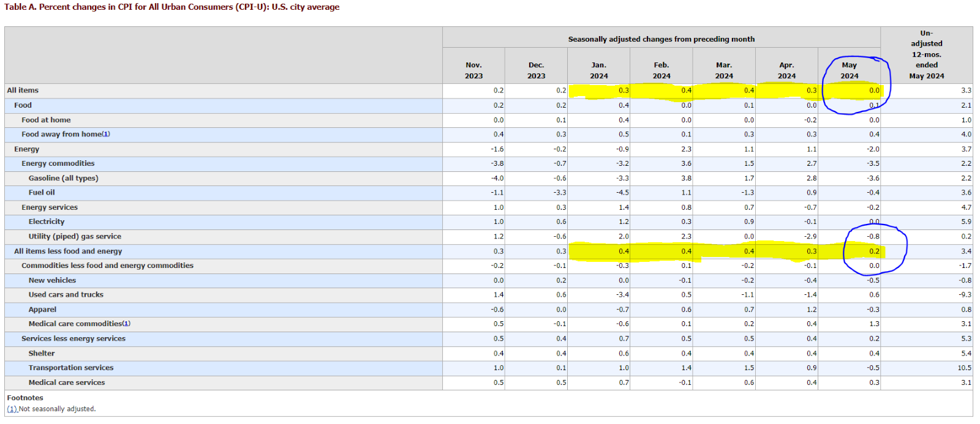
Task: Click the Seasonally adjusted changes header
Action: pyautogui.click(x=661, y=39)
